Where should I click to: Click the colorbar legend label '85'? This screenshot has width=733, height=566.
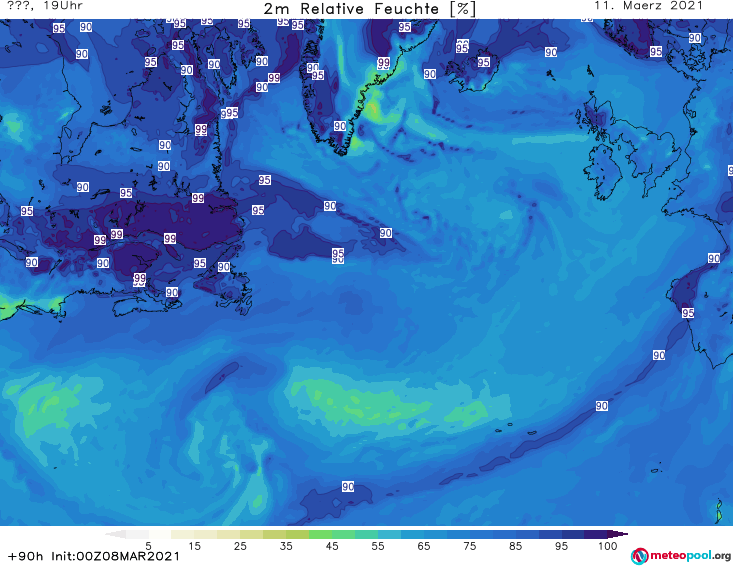pyautogui.click(x=515, y=546)
